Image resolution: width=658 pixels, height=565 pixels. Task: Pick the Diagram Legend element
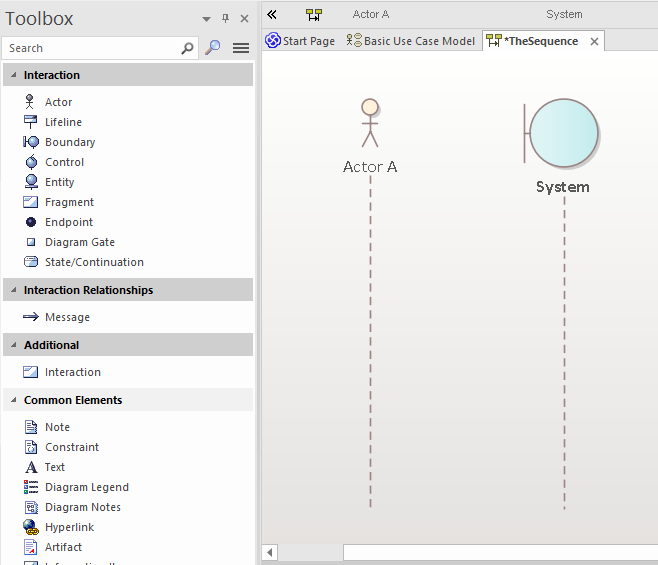[86, 487]
